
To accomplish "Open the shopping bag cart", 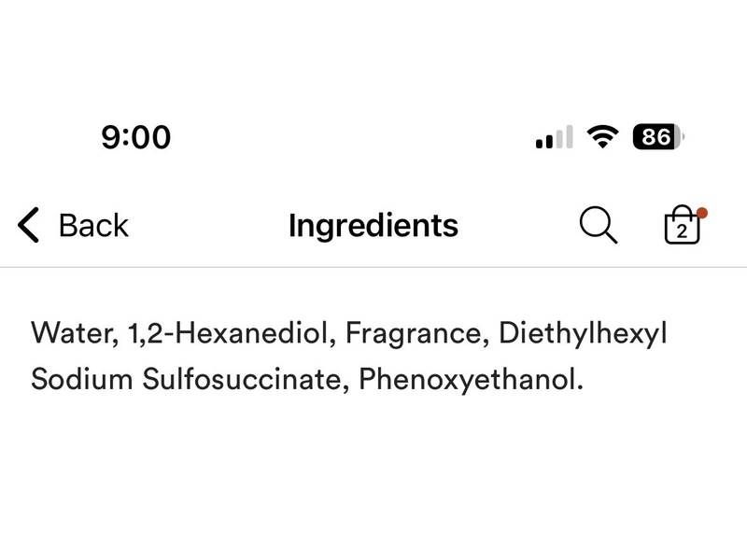I will (681, 227).
